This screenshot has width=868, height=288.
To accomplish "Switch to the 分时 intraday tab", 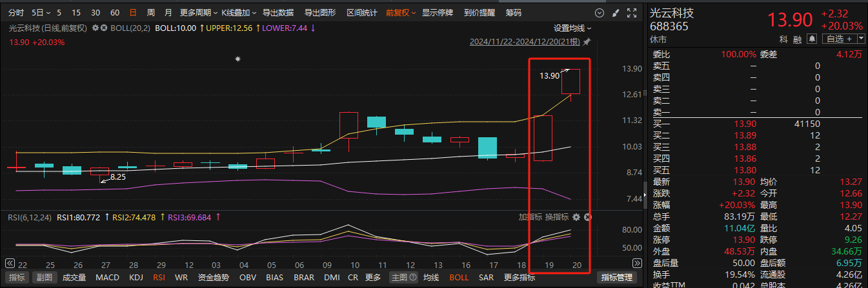I will pos(17,12).
